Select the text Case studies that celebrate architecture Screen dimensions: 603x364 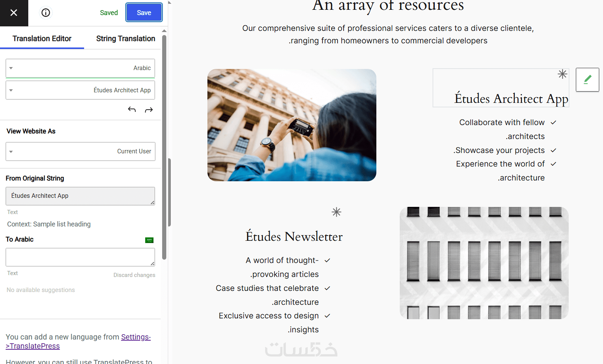(267, 295)
